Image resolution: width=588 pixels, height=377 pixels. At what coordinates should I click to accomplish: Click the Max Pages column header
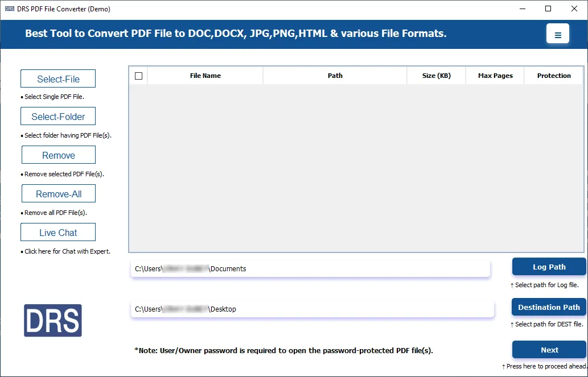(495, 76)
